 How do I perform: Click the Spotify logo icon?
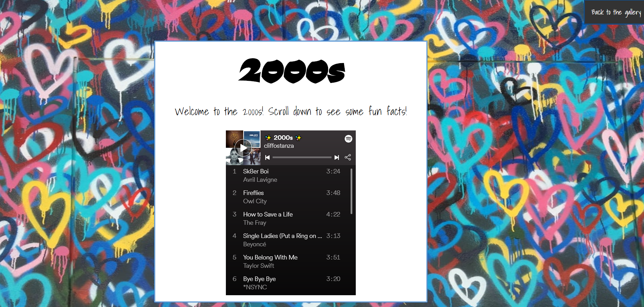(x=349, y=139)
